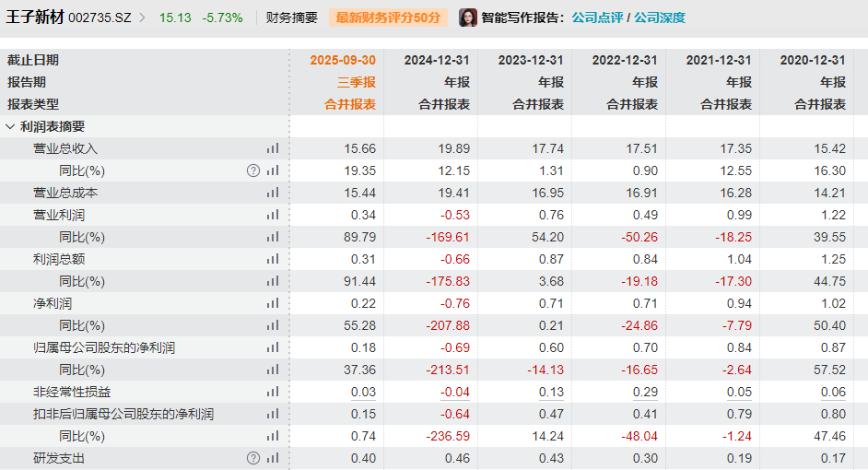Click underlined 非经常性损益 value 0.13

[x=551, y=392]
